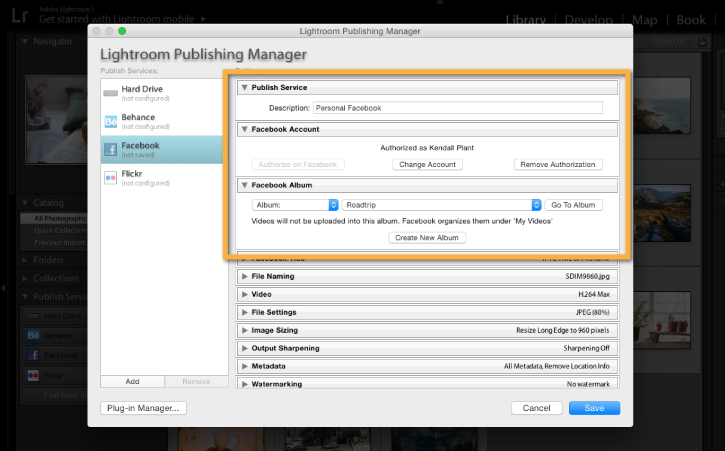Click Facebook icon in background Publish Services panel
This screenshot has height=451, width=725.
pyautogui.click(x=33, y=355)
